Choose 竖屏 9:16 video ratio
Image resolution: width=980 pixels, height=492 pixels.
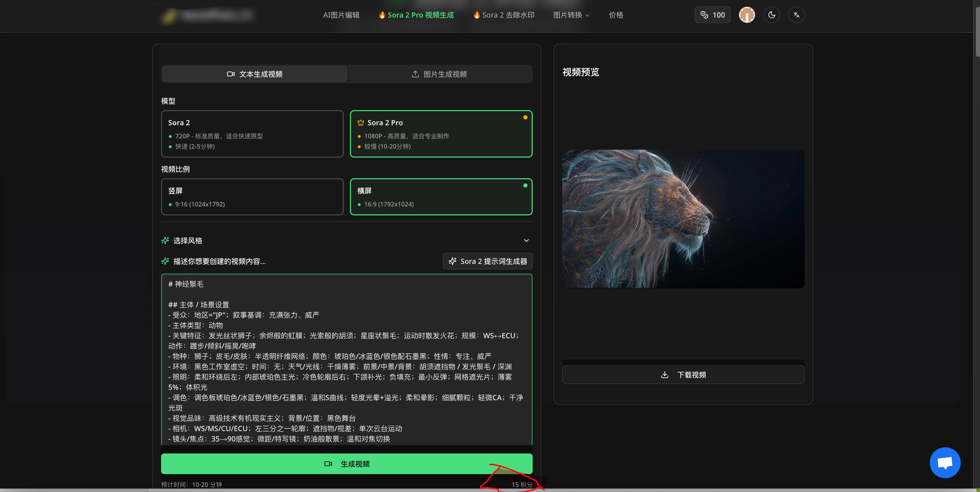pyautogui.click(x=252, y=197)
